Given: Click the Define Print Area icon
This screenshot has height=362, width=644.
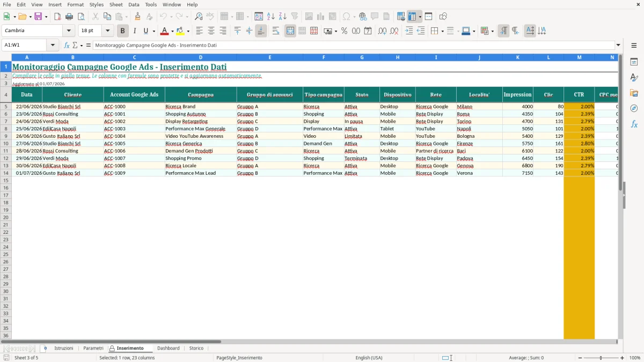Looking at the screenshot, I should click(401, 17).
